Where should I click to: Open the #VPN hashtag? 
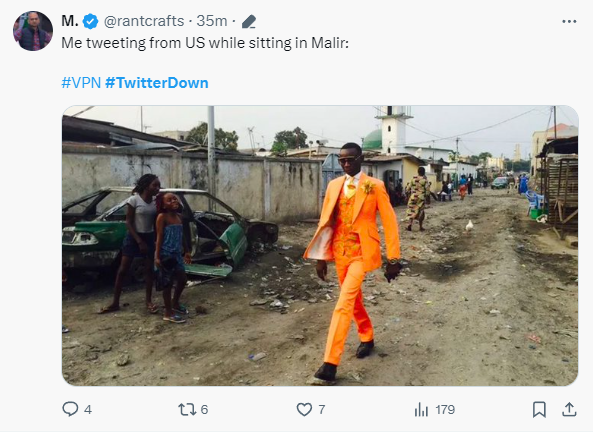(x=81, y=82)
